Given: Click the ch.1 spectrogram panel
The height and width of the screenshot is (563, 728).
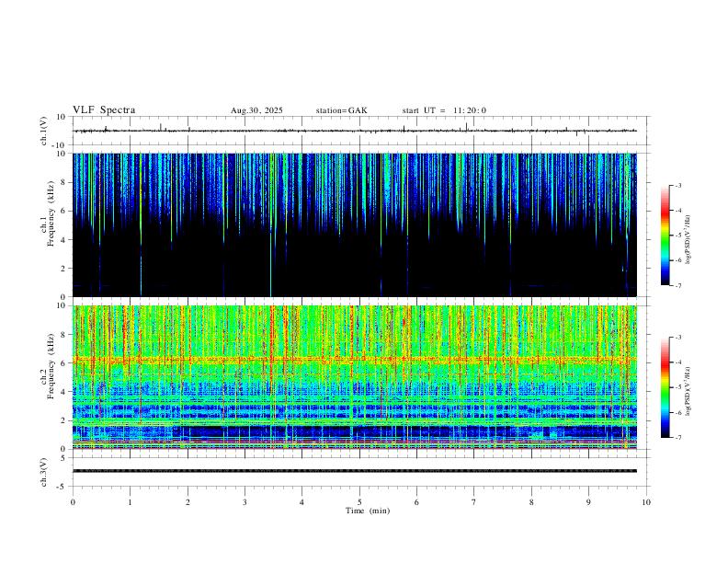Looking at the screenshot, I should click(x=355, y=224).
